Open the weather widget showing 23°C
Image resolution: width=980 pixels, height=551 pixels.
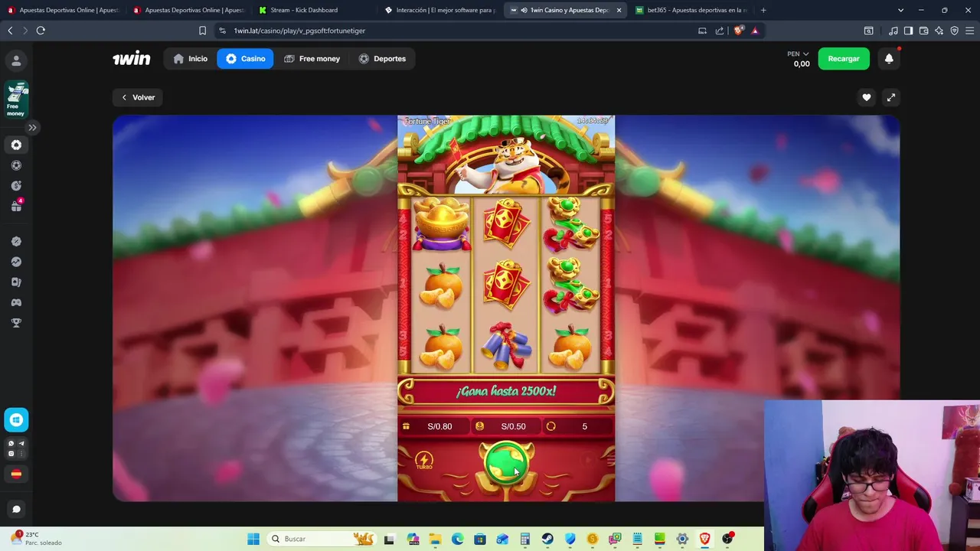point(36,539)
